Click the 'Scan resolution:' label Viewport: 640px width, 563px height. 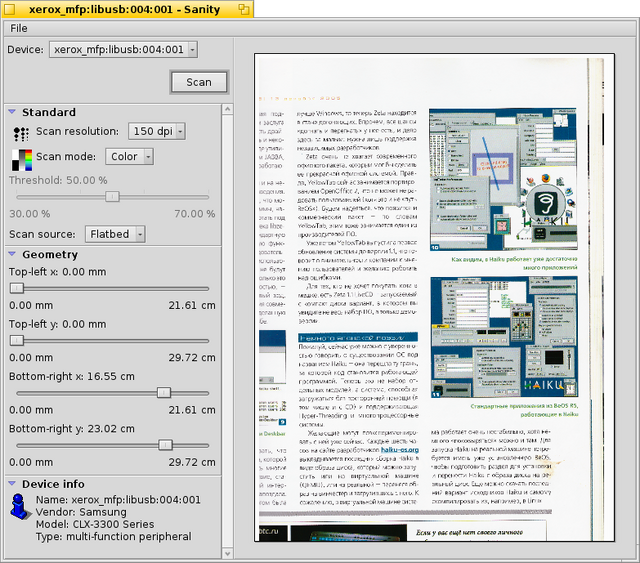pyautogui.click(x=77, y=131)
